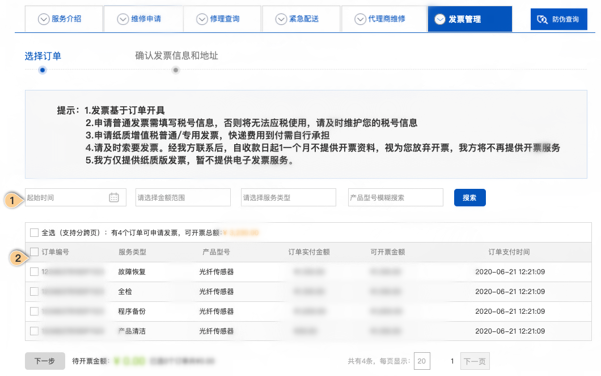Click page number 1 in pagination
This screenshot has height=376, width=601.
452,361
